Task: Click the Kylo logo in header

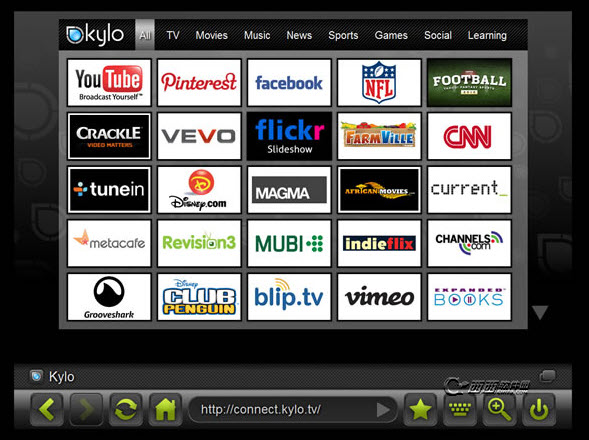Action: (95, 35)
